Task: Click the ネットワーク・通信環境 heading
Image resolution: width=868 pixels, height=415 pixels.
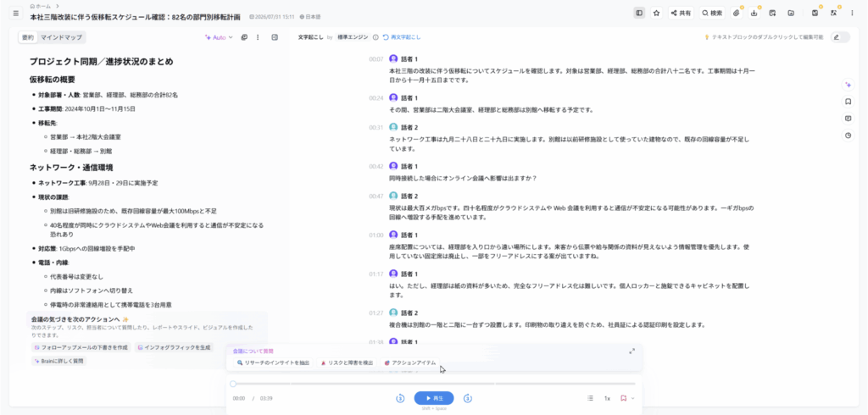Action: [x=71, y=167]
